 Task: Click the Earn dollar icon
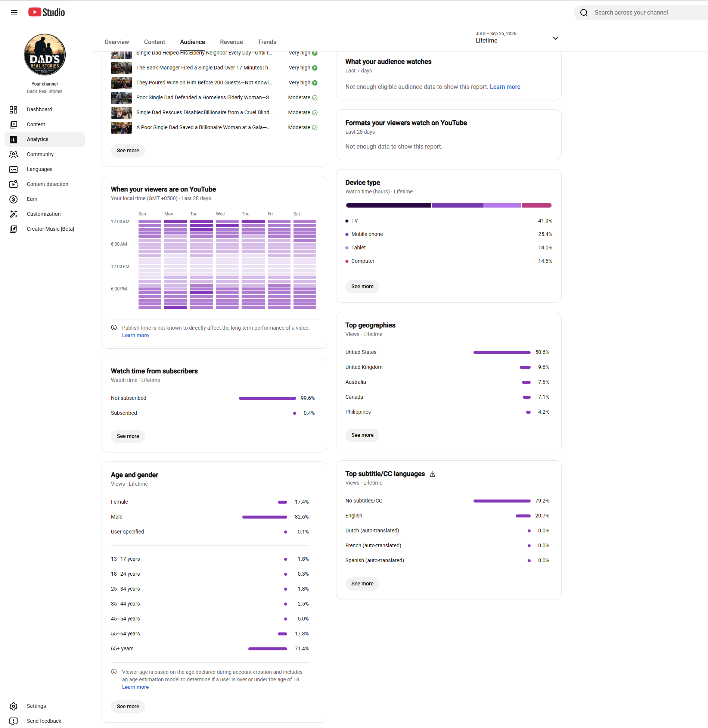(13, 199)
